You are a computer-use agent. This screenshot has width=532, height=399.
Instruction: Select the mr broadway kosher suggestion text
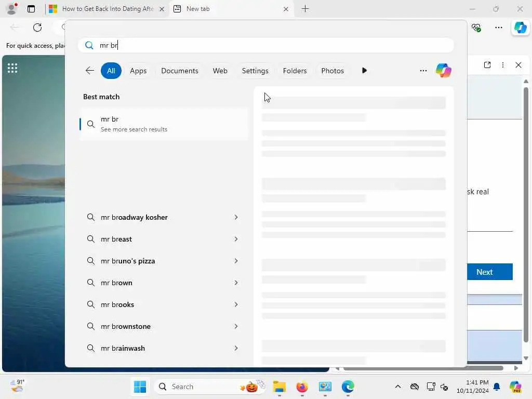click(134, 217)
